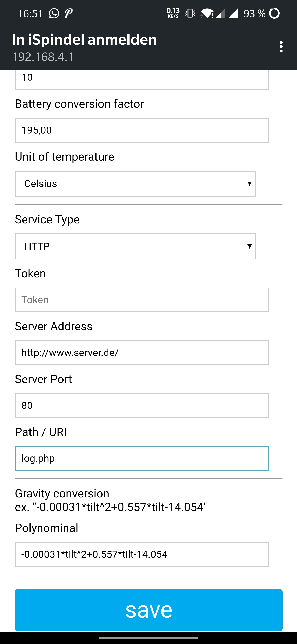Select the In iSpindel anmelden title

point(84,39)
